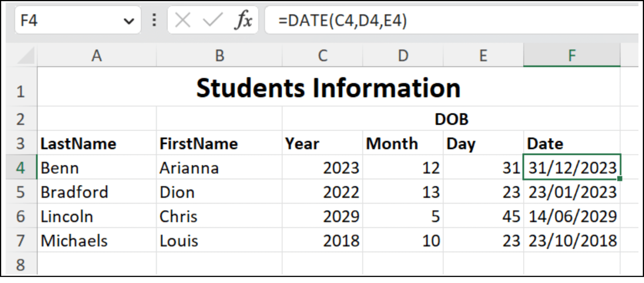Select the Month value 13 cell
The height and width of the screenshot is (283, 644).
click(x=403, y=192)
